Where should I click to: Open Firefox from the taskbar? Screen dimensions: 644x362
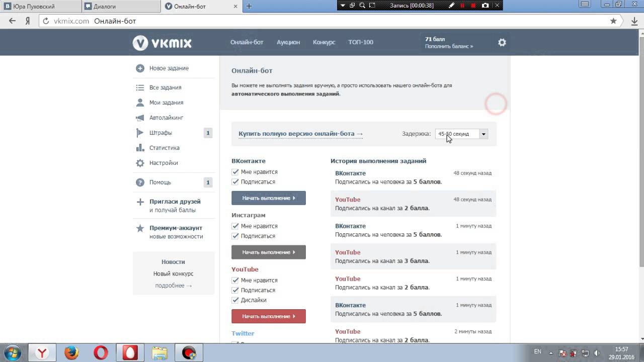[x=71, y=353]
